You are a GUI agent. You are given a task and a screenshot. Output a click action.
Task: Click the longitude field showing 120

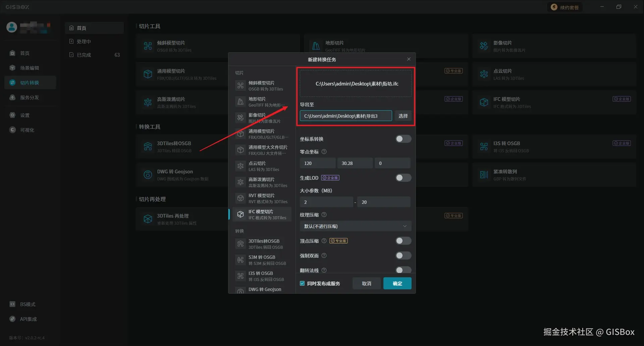coord(318,163)
